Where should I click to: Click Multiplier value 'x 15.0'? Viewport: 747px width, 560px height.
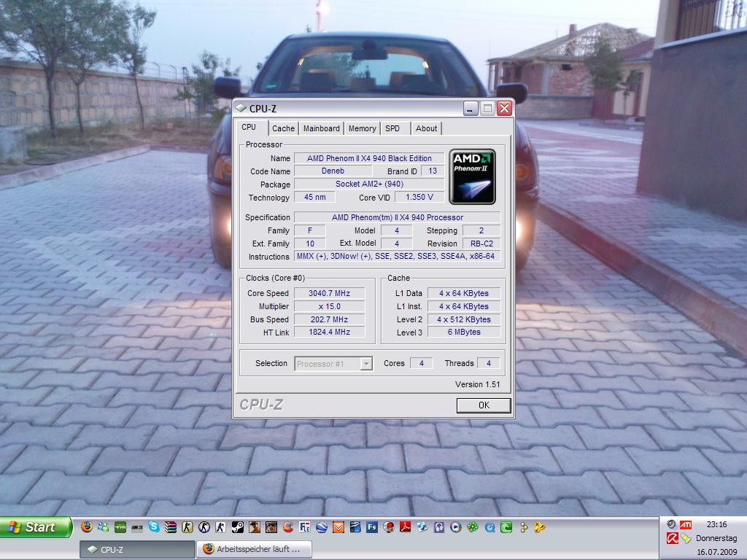pyautogui.click(x=329, y=307)
